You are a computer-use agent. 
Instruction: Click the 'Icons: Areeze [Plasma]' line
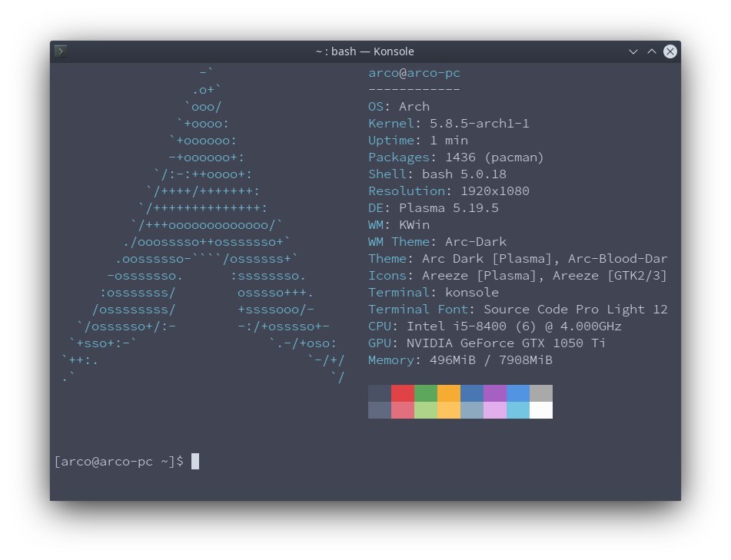[517, 276]
